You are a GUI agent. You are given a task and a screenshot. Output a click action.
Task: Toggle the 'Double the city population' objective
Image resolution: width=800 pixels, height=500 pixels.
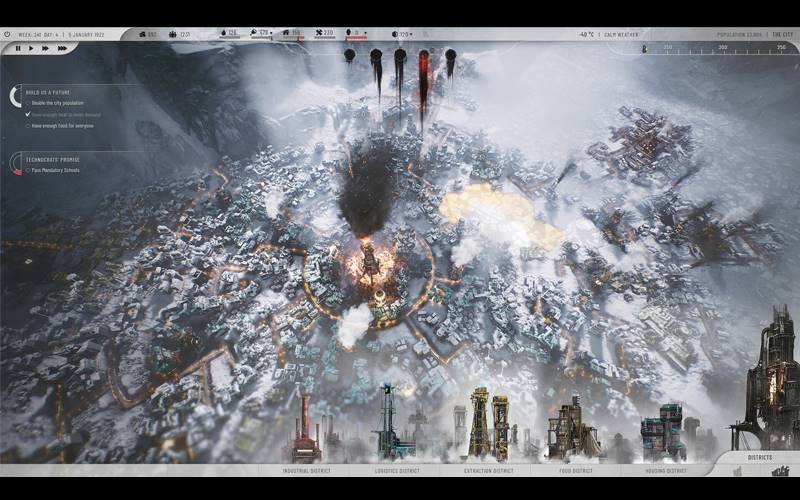pos(28,103)
